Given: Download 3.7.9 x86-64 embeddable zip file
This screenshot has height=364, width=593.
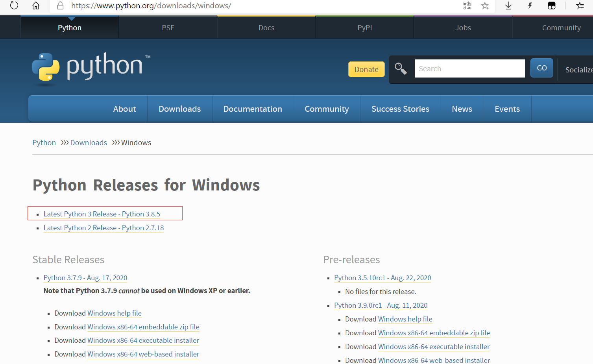Looking at the screenshot, I should point(143,327).
